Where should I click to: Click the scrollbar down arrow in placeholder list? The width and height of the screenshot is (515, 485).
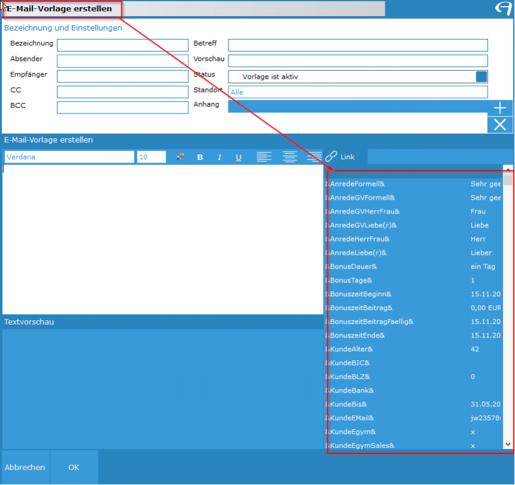point(508,444)
